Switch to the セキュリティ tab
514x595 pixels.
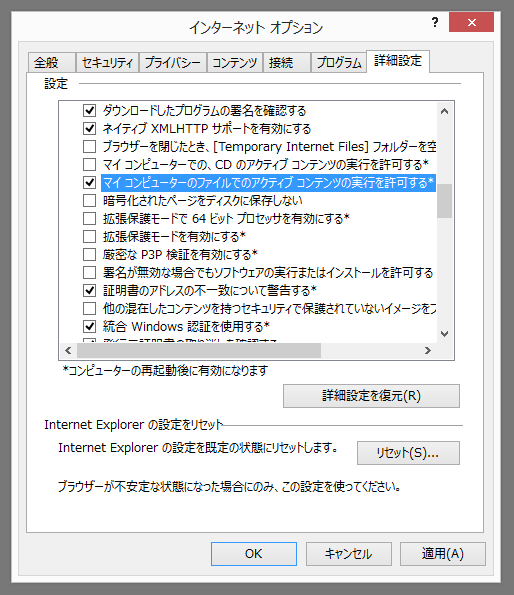coord(107,63)
